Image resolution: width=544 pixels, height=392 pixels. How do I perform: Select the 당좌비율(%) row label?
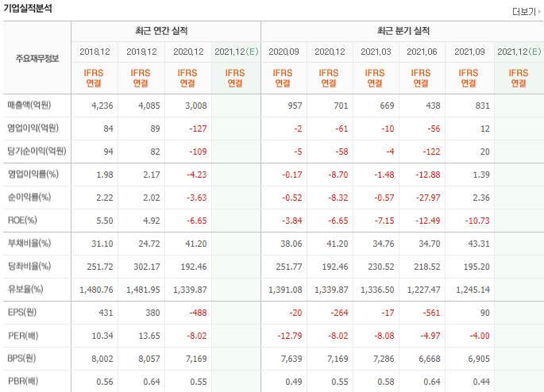(29, 266)
